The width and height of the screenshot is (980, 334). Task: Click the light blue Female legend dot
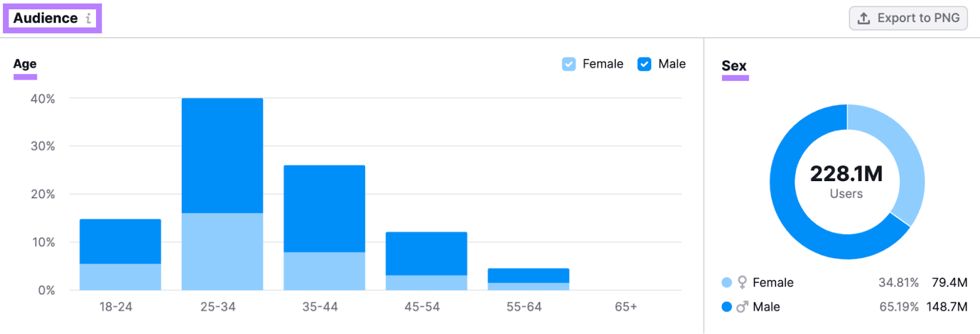pyautogui.click(x=727, y=283)
